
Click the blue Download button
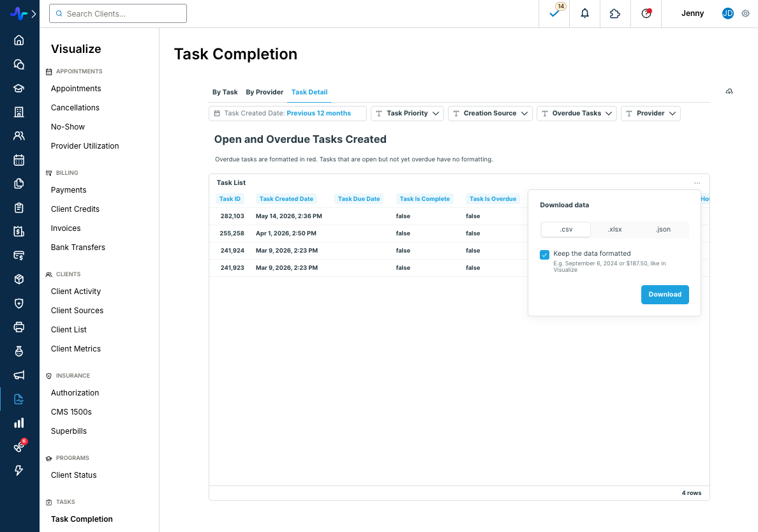665,295
